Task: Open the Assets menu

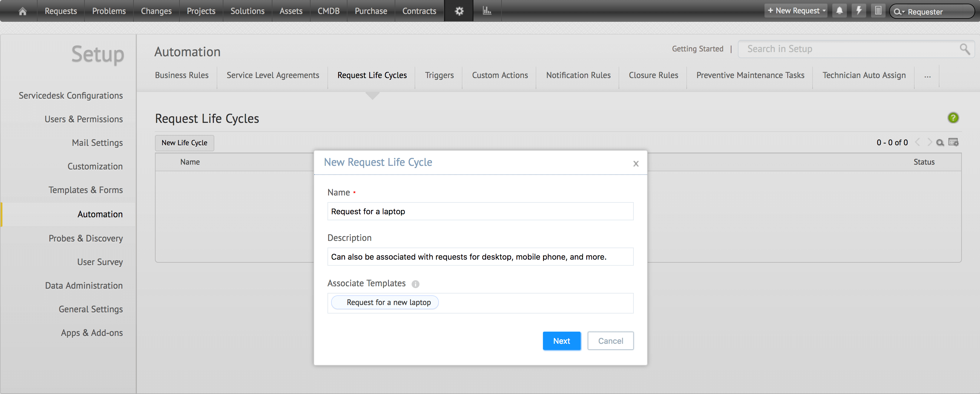Action: coord(291,11)
